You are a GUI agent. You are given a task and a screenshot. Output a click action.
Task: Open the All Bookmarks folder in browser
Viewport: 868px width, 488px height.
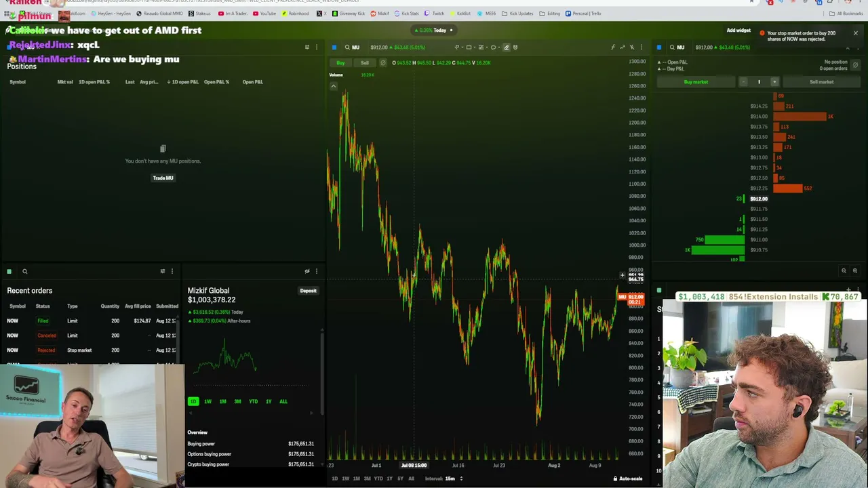pyautogui.click(x=846, y=14)
